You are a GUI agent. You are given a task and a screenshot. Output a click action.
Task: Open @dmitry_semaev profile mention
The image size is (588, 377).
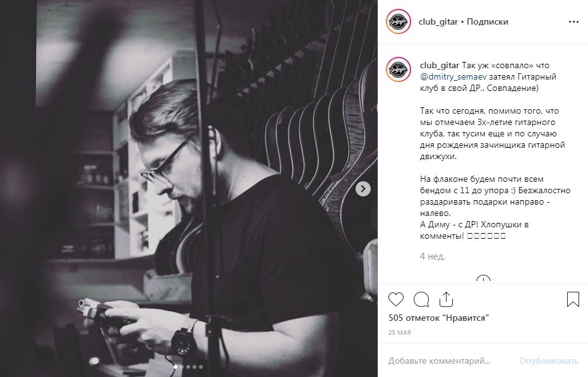coord(453,77)
